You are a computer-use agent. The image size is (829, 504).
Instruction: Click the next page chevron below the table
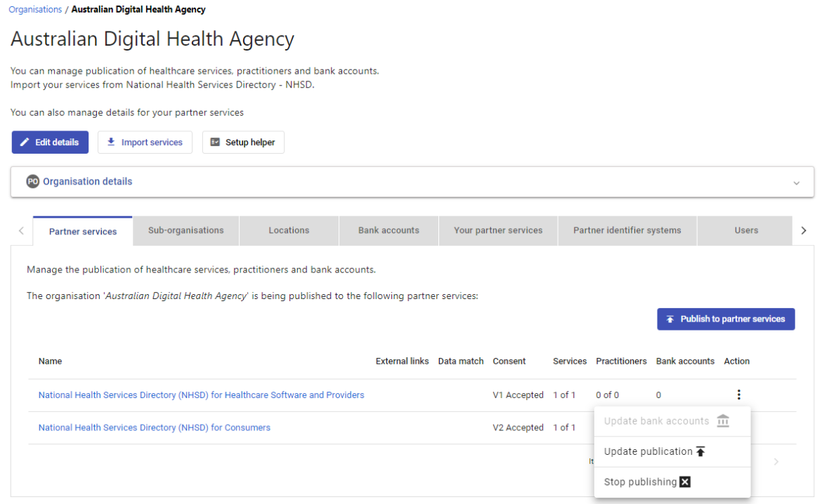[776, 462]
